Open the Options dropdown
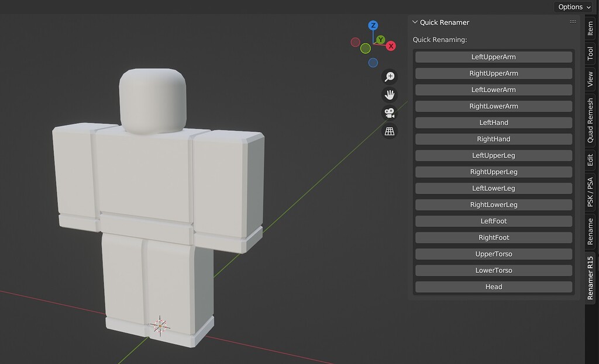This screenshot has width=599, height=364. 573,6
